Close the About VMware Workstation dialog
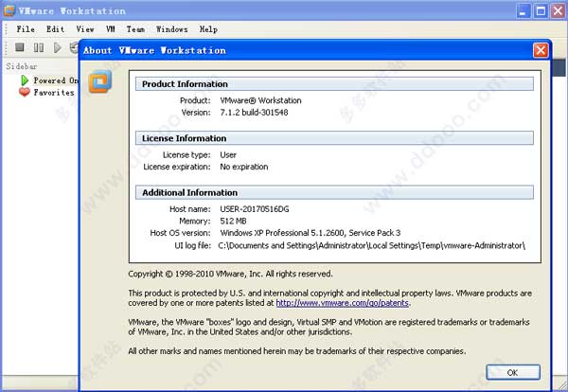The image size is (568, 392). tap(541, 50)
